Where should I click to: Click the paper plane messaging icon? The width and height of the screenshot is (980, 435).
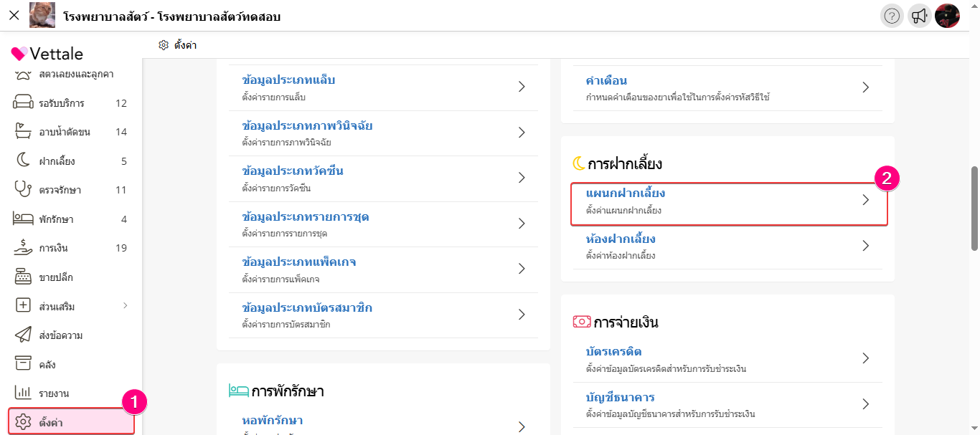coord(23,335)
